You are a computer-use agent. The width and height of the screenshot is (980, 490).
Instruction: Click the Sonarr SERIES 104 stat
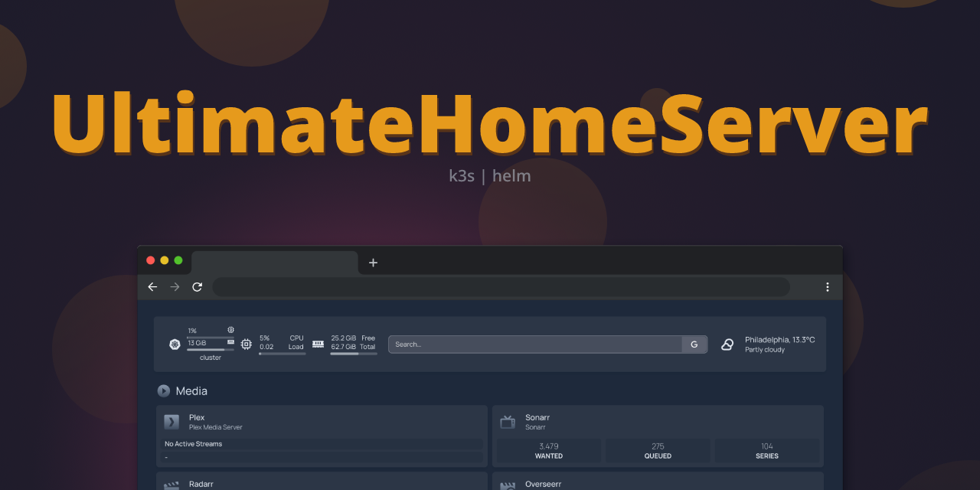pyautogui.click(x=767, y=451)
